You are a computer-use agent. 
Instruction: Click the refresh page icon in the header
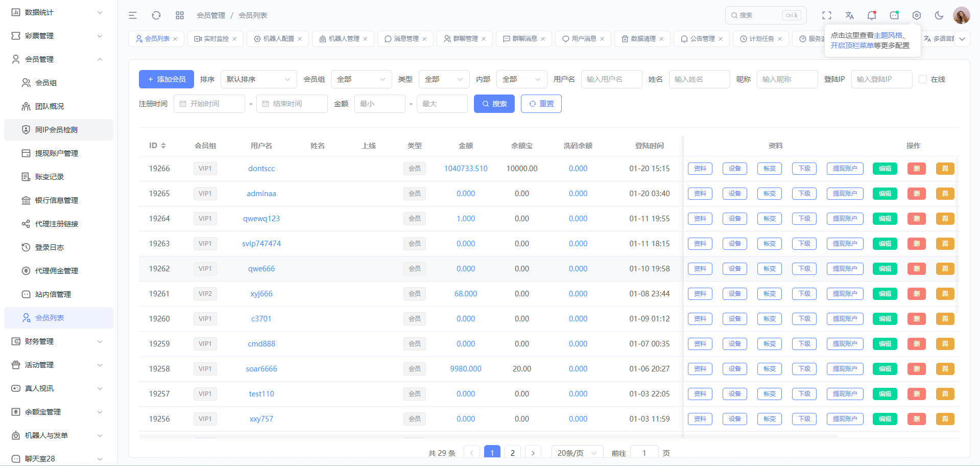coord(156,15)
